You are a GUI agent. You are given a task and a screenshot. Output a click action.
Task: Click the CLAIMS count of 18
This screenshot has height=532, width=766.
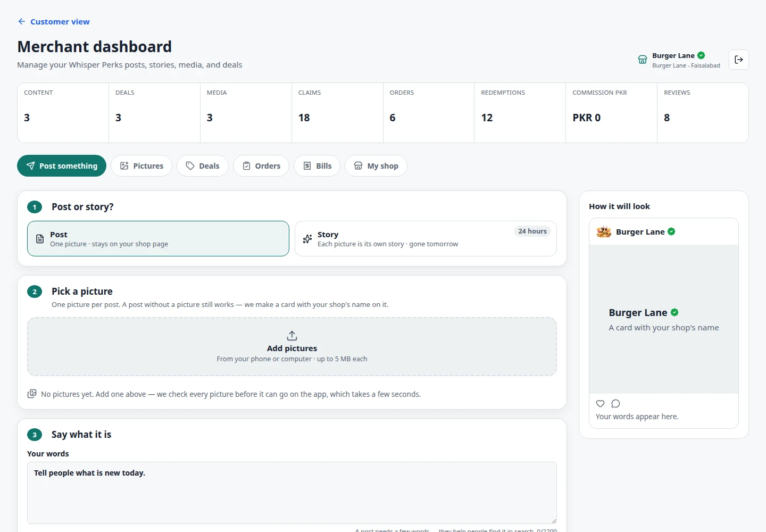tap(304, 118)
